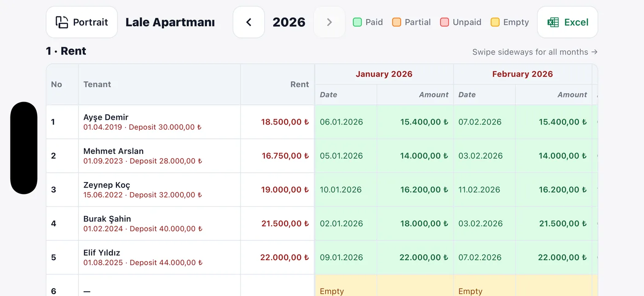Click Ayşe Demir's rent of 18.500,00 ₺

tap(285, 122)
